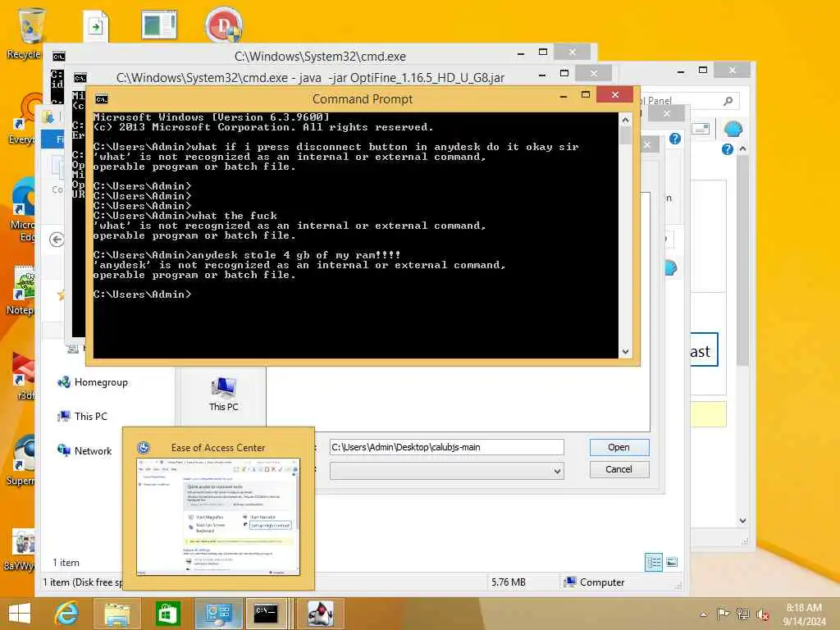This screenshot has width=840, height=630.
Task: Open the desktop icon showing a window layout
Action: pos(159,25)
